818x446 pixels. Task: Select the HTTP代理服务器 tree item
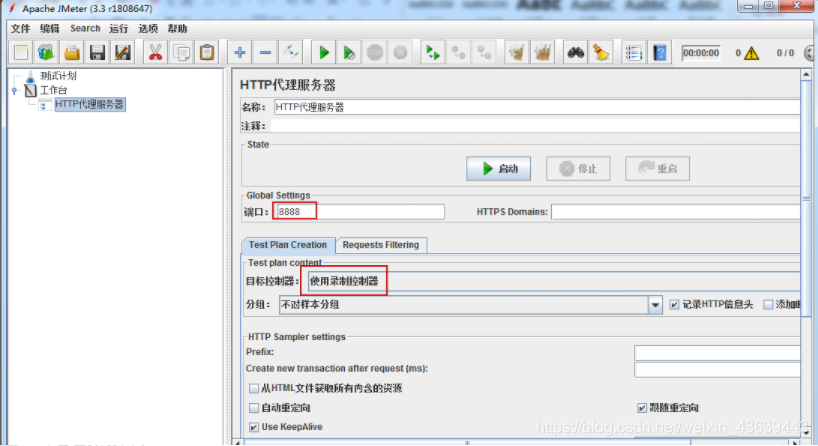tap(90, 104)
